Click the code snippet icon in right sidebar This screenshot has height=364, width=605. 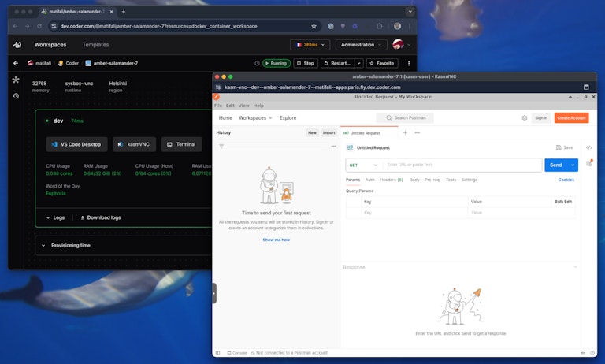(589, 147)
